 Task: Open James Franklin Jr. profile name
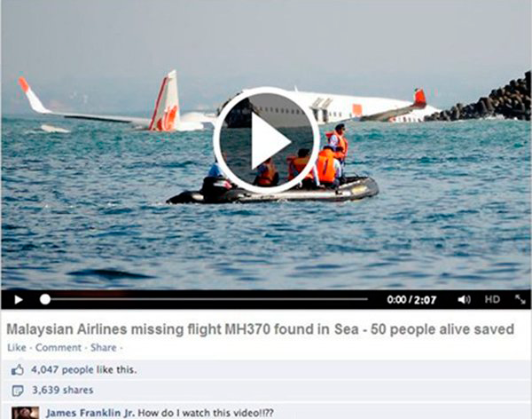click(90, 413)
